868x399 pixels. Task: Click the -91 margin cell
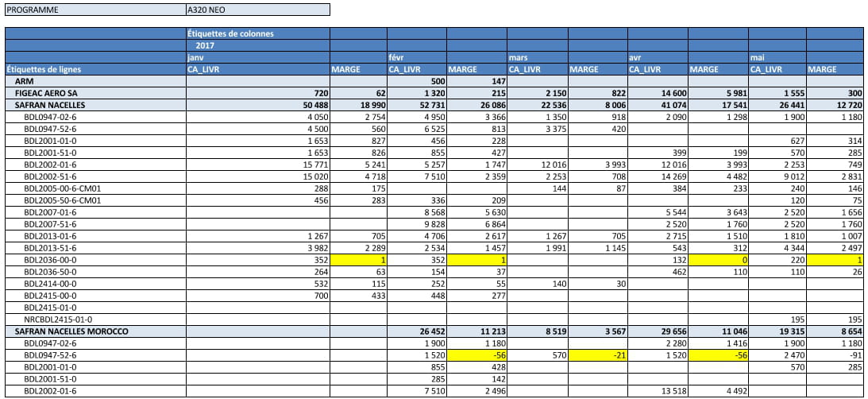[834, 354]
